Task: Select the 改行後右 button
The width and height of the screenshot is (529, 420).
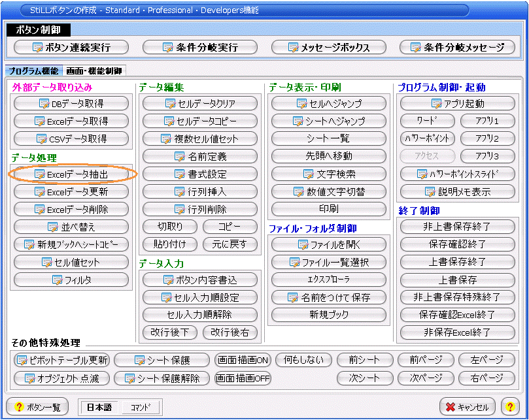Action: click(230, 332)
